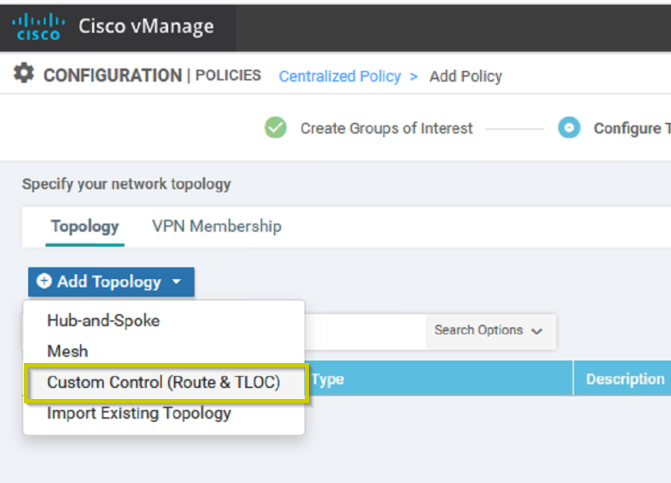Screen dimensions: 671x483
Task: Select the Topology tab
Action: click(x=85, y=226)
